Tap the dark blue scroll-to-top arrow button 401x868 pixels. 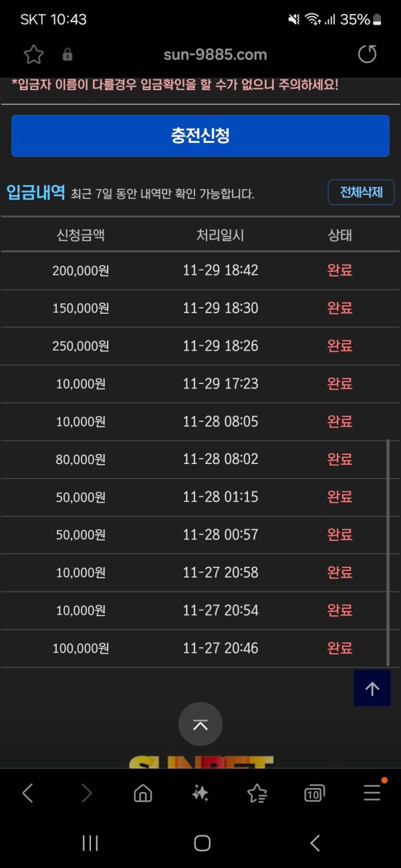pyautogui.click(x=372, y=688)
